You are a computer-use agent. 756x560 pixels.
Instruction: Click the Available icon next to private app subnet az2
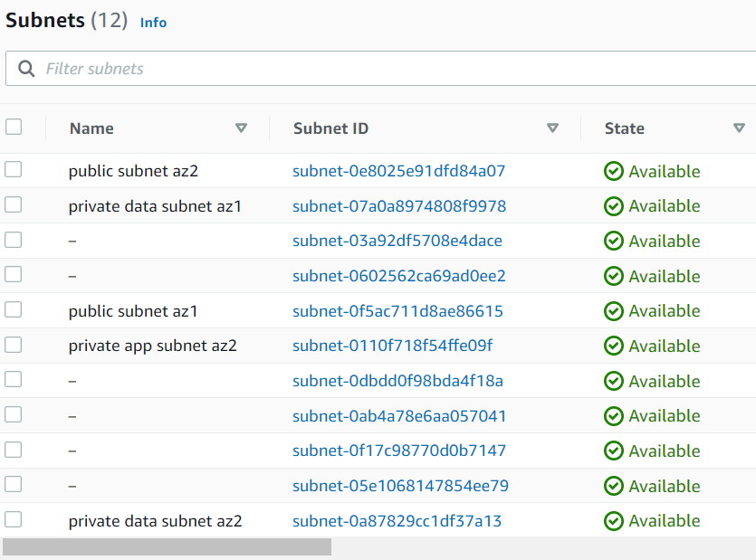coord(614,346)
